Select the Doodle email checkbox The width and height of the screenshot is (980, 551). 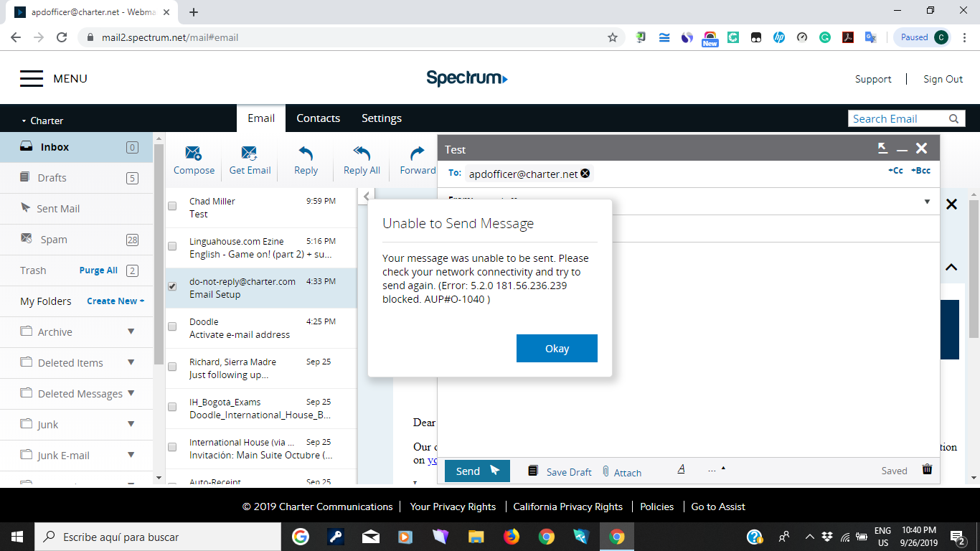click(x=172, y=326)
